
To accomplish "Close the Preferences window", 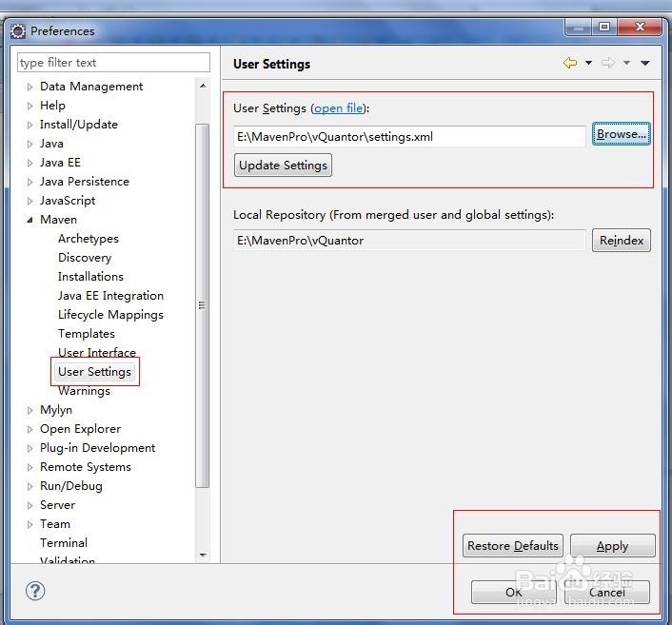I will pos(640,27).
